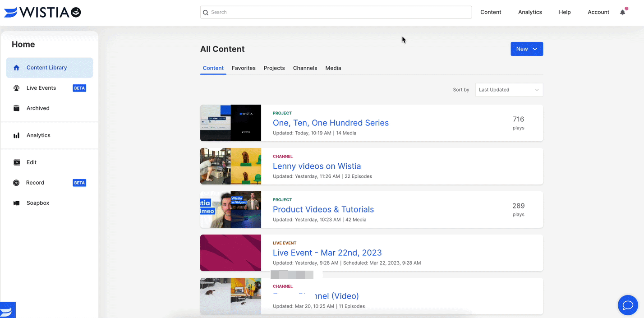This screenshot has height=318, width=644.
Task: Click the Archived box icon
Action: [17, 108]
